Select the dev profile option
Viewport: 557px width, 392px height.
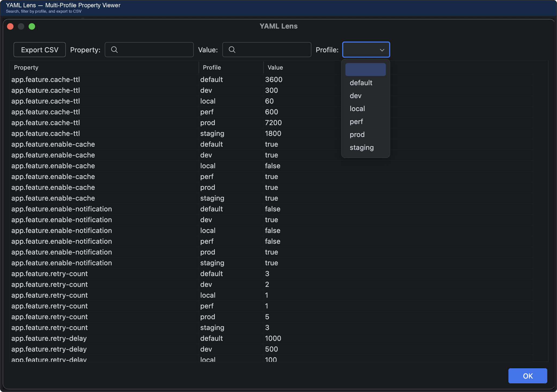point(355,96)
